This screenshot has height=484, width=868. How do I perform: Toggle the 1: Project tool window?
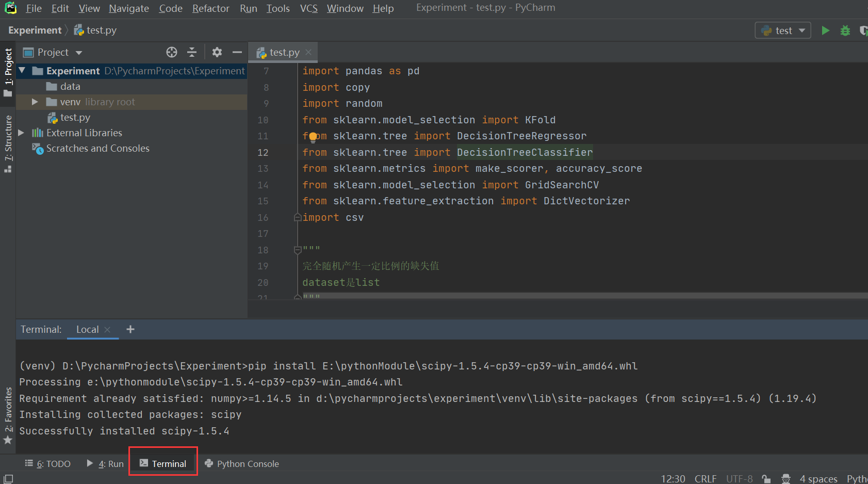click(8, 72)
